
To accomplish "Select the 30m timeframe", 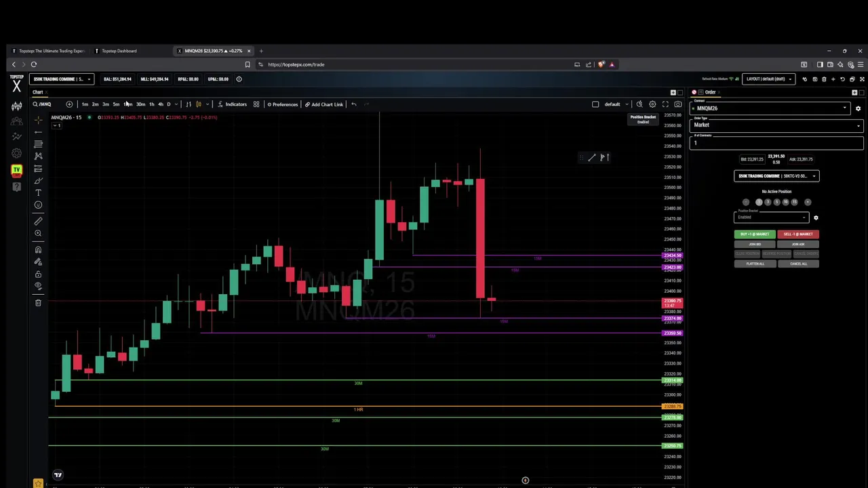I will pyautogui.click(x=140, y=104).
